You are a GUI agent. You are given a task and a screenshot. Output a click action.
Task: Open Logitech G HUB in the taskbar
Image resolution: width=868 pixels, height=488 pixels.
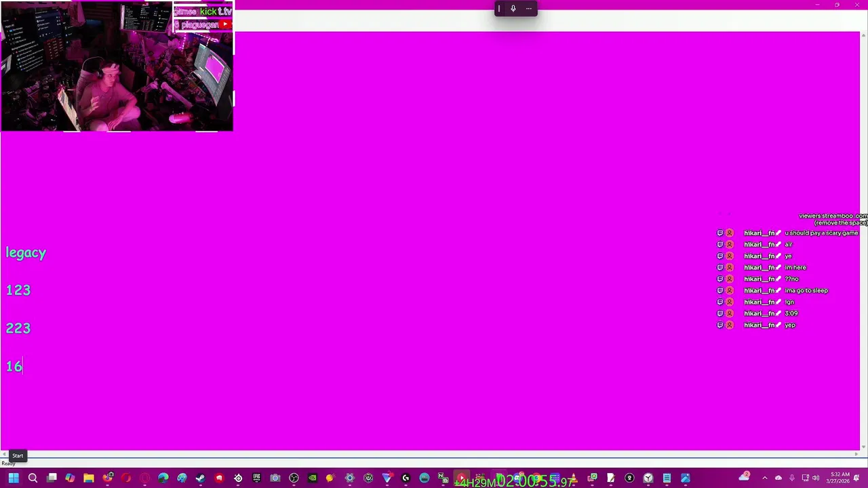pyautogui.click(x=406, y=478)
